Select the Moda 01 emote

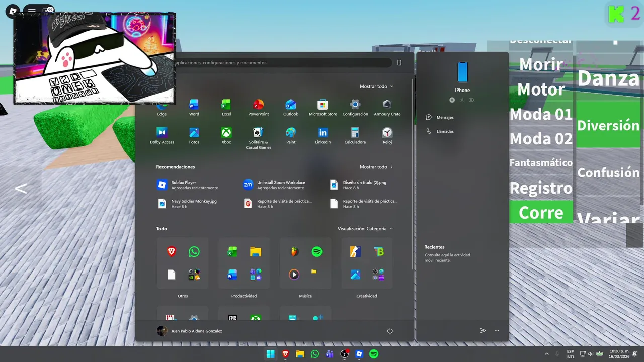pos(541,114)
